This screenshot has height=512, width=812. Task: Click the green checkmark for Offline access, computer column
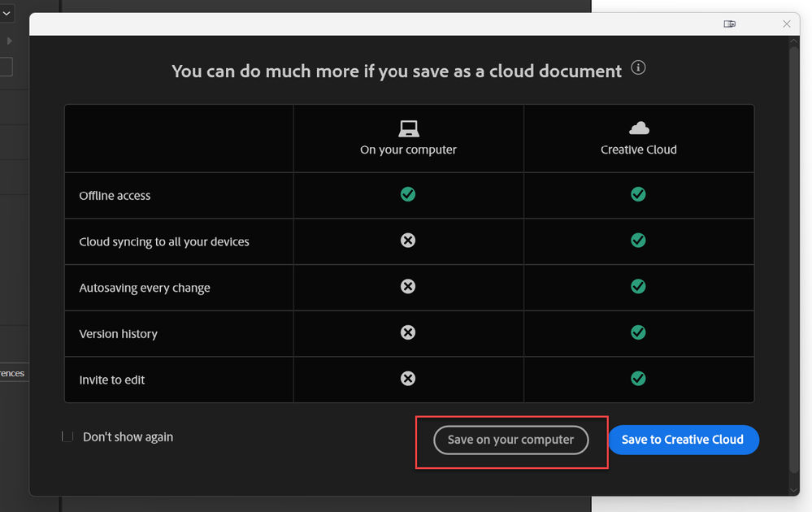click(408, 194)
